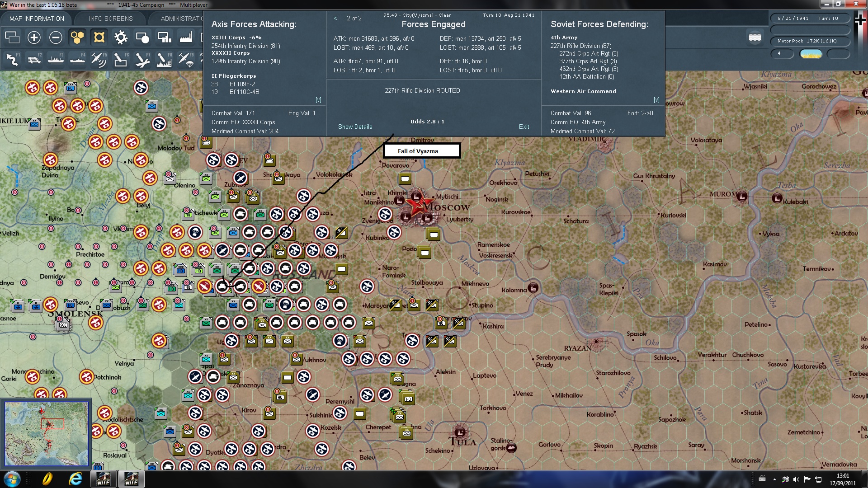This screenshot has width=868, height=488.
Task: Expand Axis attacking forces list
Action: coord(318,100)
